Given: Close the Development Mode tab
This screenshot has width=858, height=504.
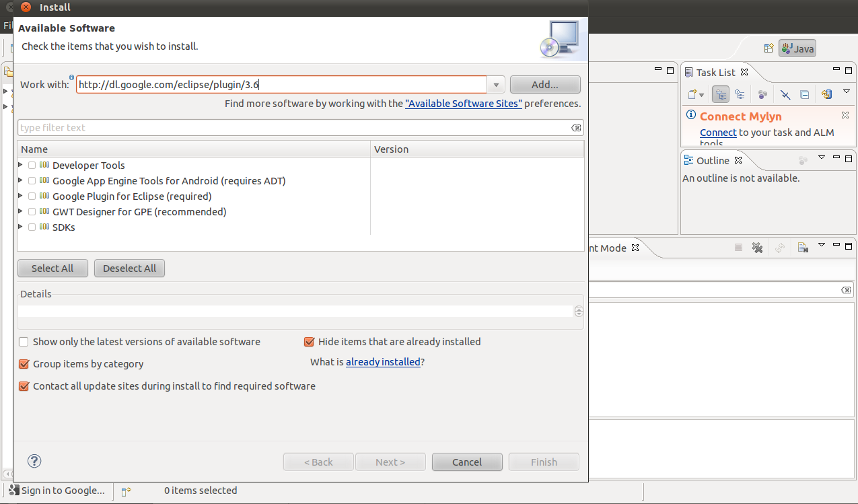Looking at the screenshot, I should pyautogui.click(x=635, y=248).
